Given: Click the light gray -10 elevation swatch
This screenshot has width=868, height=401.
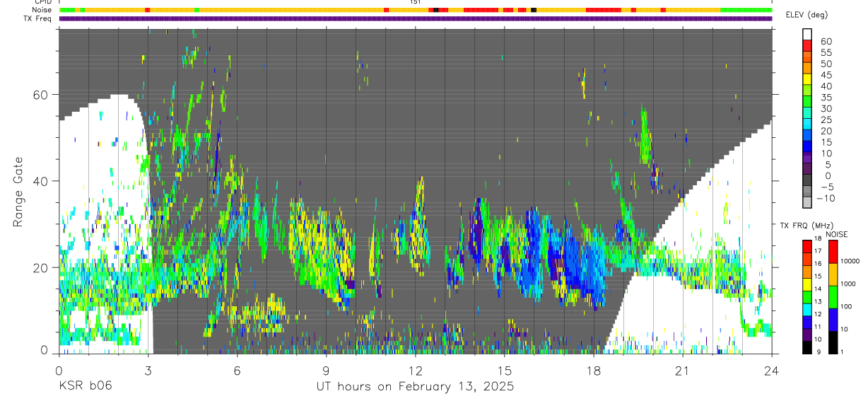Looking at the screenshot, I should 807,202.
